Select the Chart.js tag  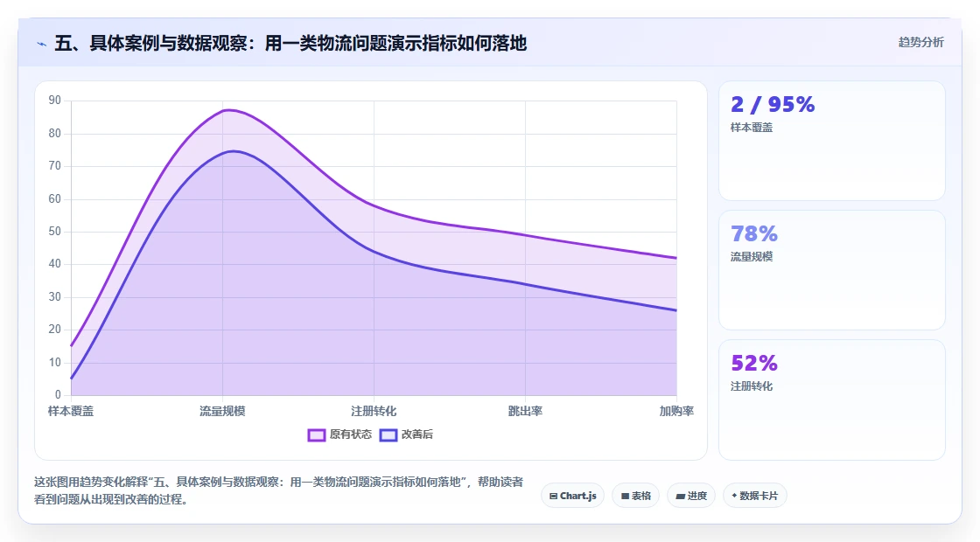click(x=572, y=496)
